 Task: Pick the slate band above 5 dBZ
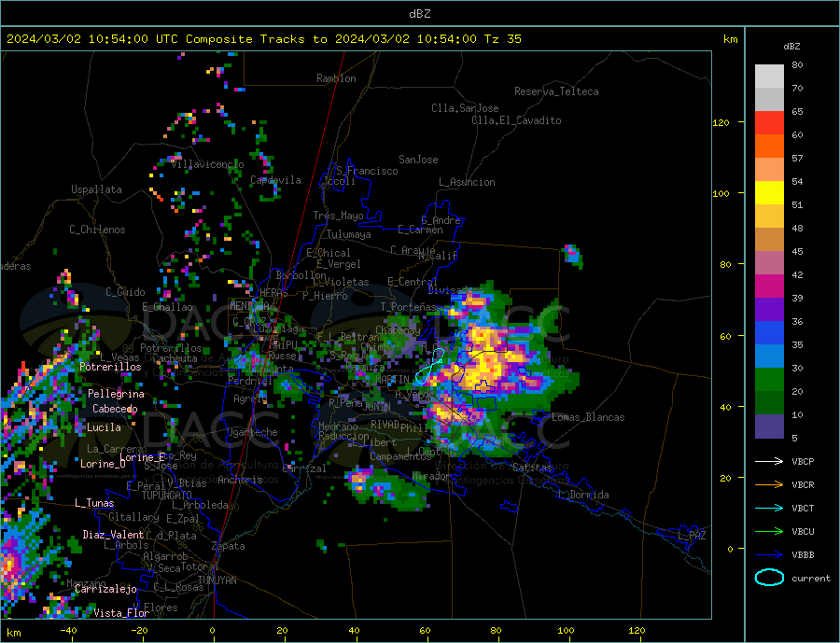pos(769,426)
